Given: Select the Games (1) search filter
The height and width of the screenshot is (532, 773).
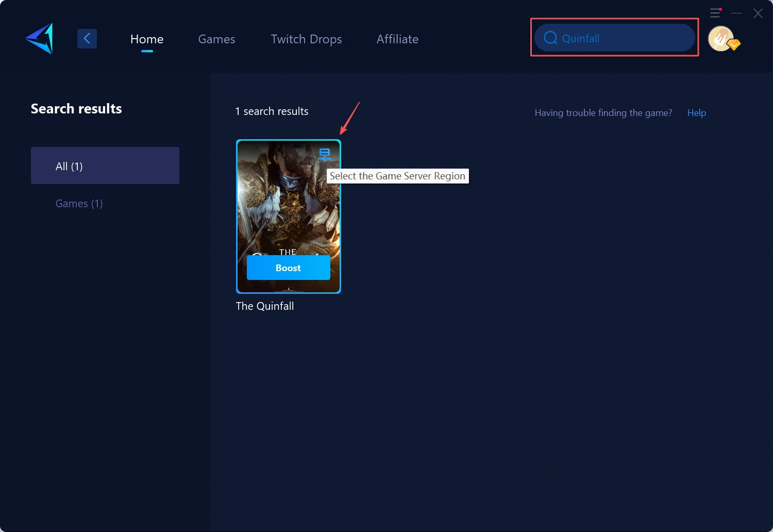Looking at the screenshot, I should point(79,203).
